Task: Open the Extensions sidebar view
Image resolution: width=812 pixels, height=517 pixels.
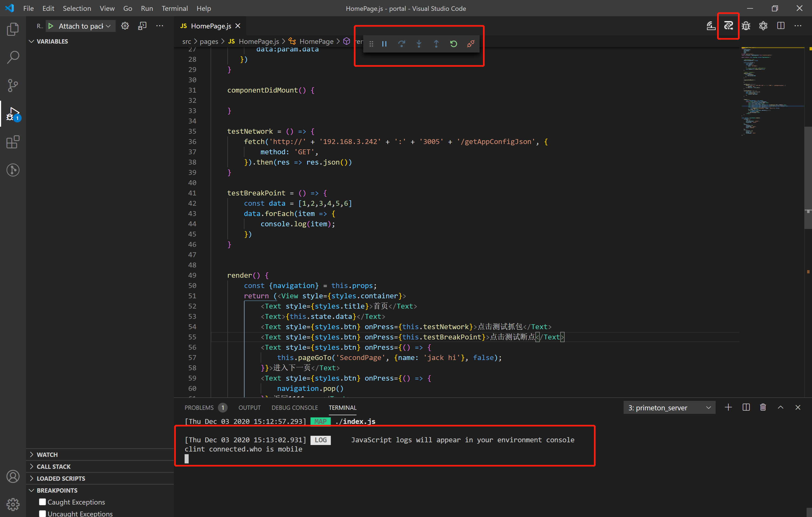Action: click(x=13, y=142)
